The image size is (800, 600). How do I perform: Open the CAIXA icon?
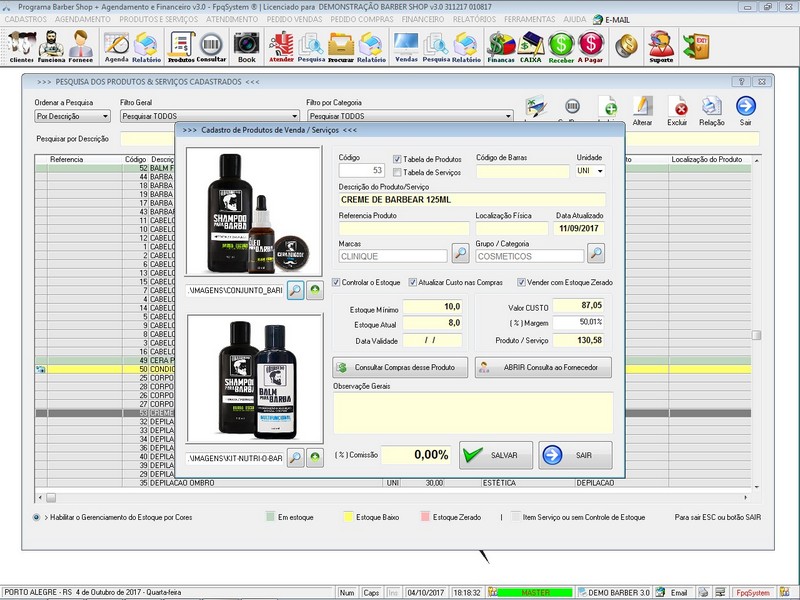[531, 47]
